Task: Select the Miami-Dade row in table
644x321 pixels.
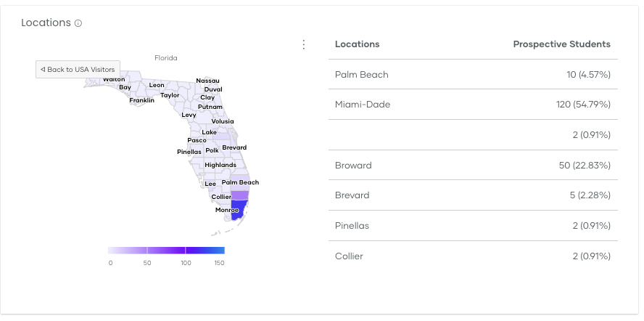Action: point(473,105)
